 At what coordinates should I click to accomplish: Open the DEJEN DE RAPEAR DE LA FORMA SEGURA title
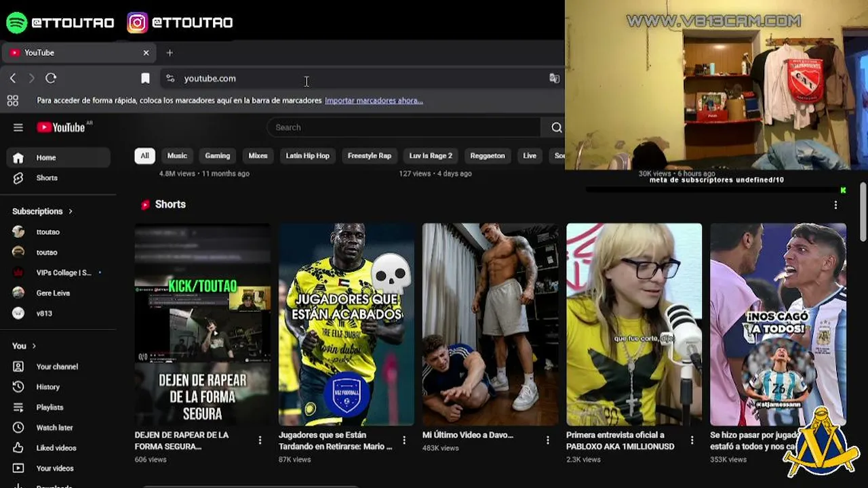tap(182, 441)
